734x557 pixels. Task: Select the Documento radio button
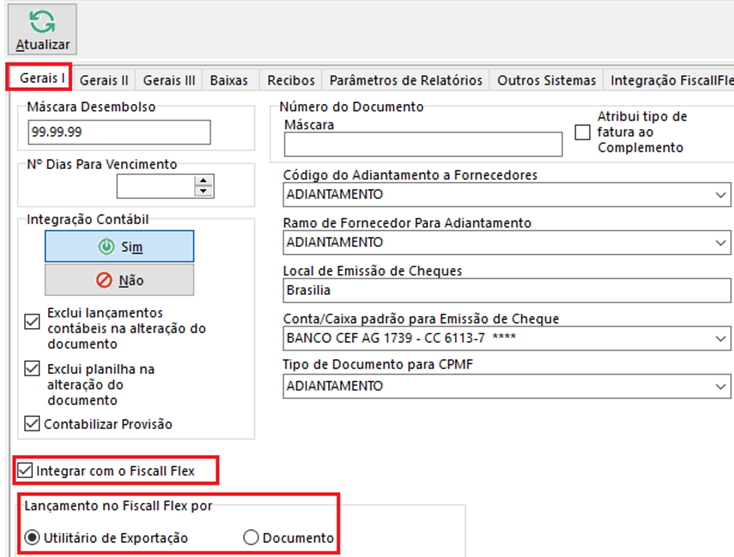(251, 537)
